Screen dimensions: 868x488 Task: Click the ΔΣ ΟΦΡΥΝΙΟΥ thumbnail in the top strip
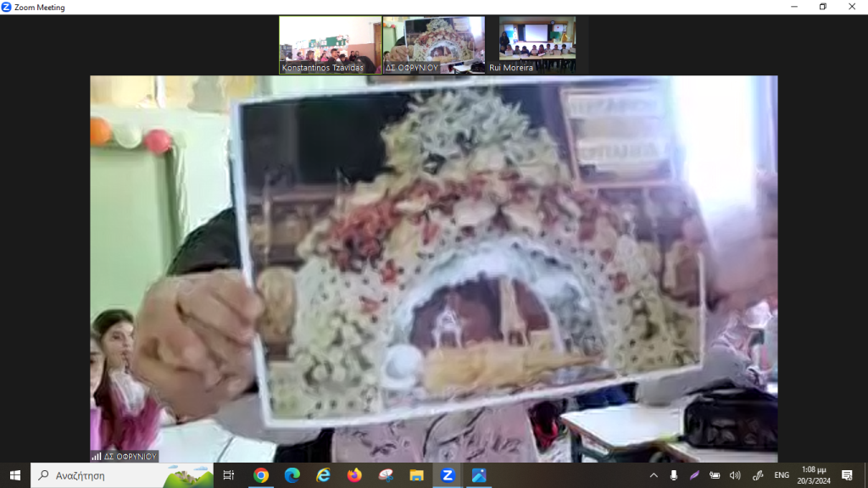pyautogui.click(x=433, y=45)
